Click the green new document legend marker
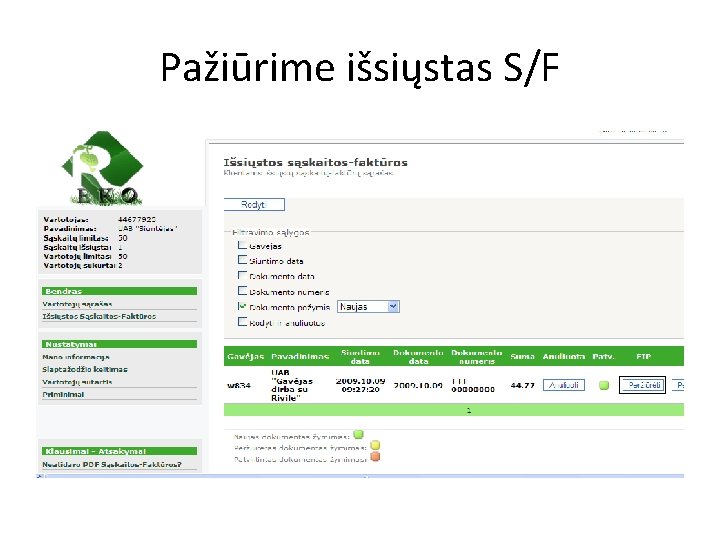The width and height of the screenshot is (720, 540). 359,434
